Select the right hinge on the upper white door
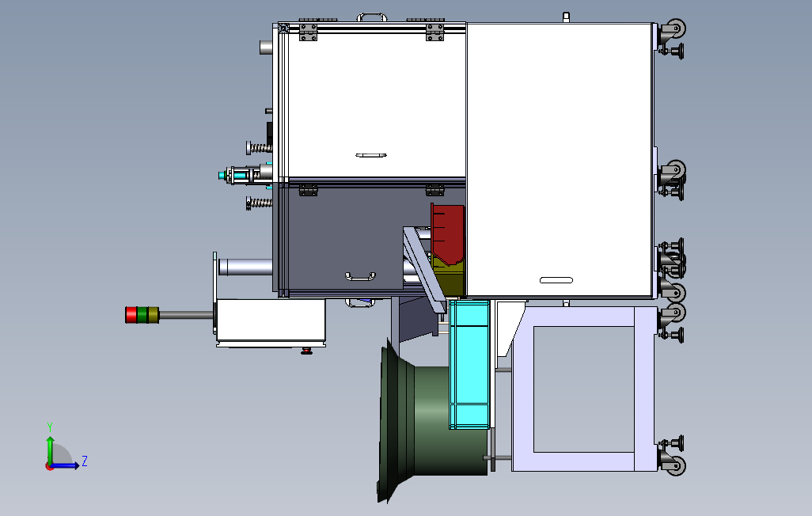The height and width of the screenshot is (516, 812). [x=435, y=32]
